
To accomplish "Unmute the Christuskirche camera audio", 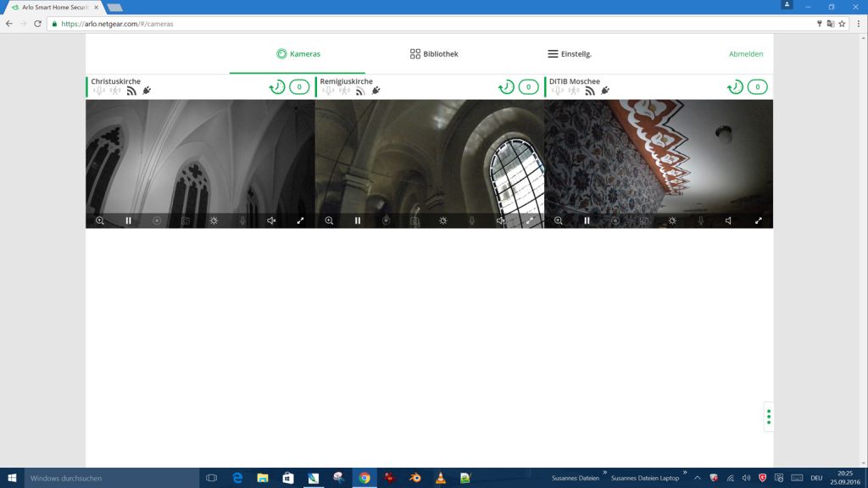I will coord(271,220).
